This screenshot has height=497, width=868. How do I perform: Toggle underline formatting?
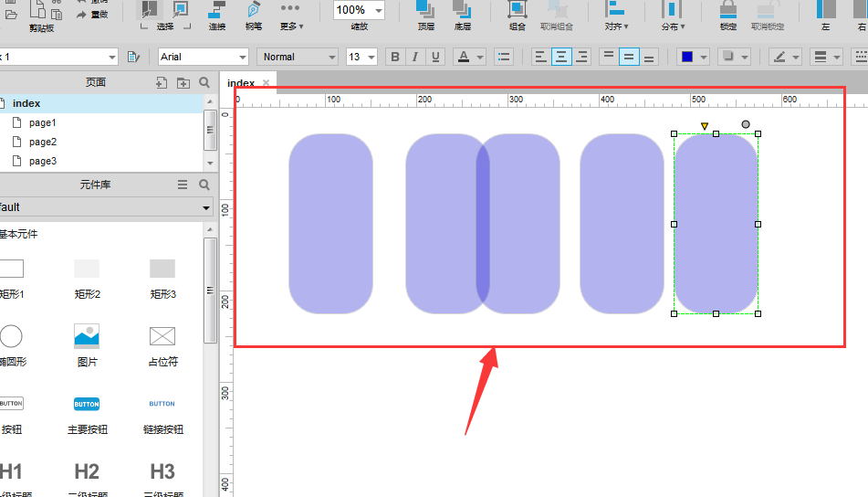click(x=435, y=57)
